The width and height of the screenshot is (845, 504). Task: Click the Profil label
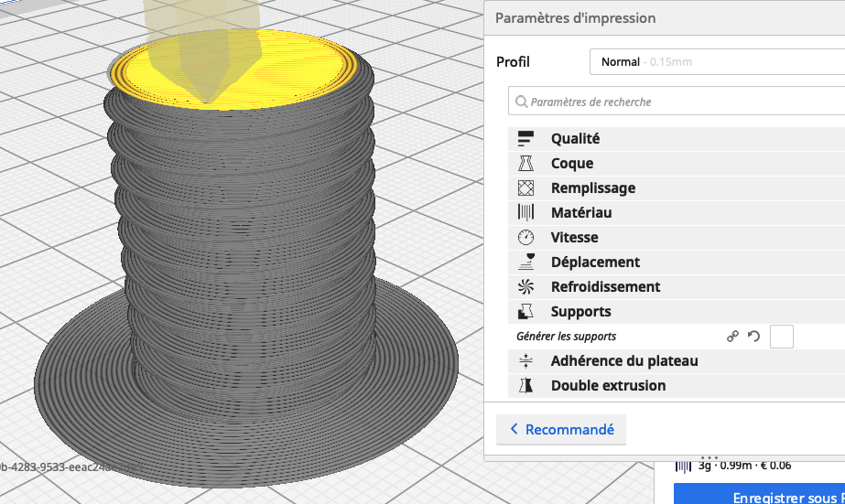pos(513,62)
